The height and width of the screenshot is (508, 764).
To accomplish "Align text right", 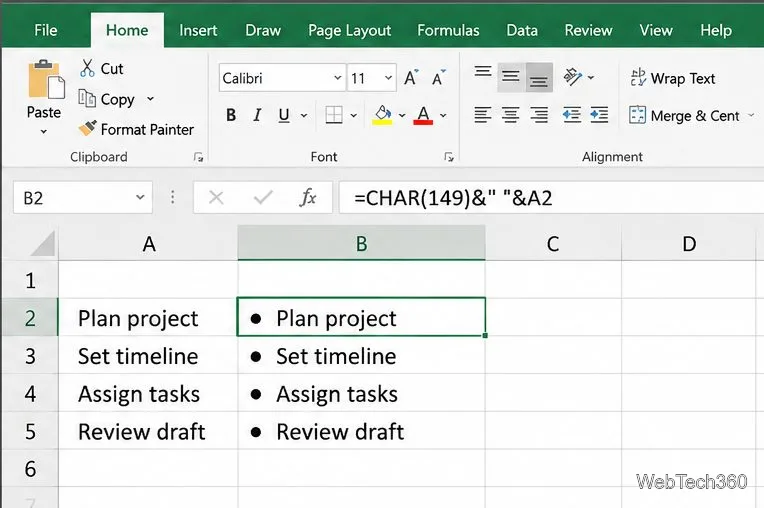I will coord(539,115).
